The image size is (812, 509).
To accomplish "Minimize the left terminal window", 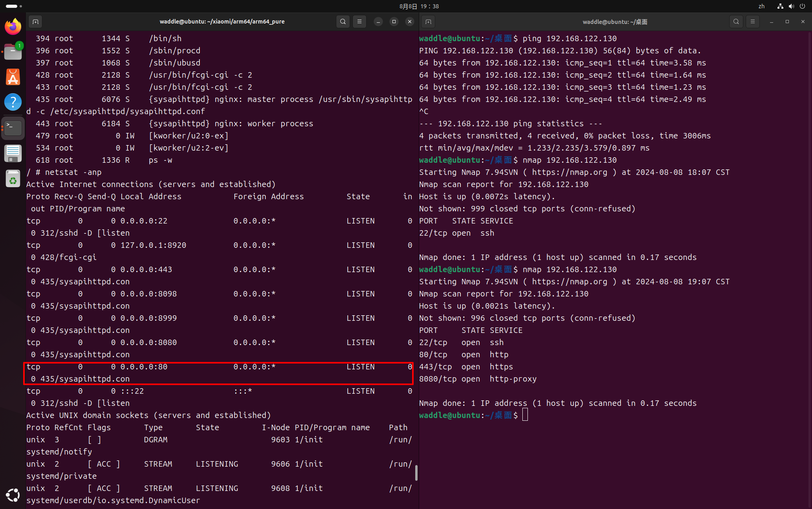I will click(378, 22).
